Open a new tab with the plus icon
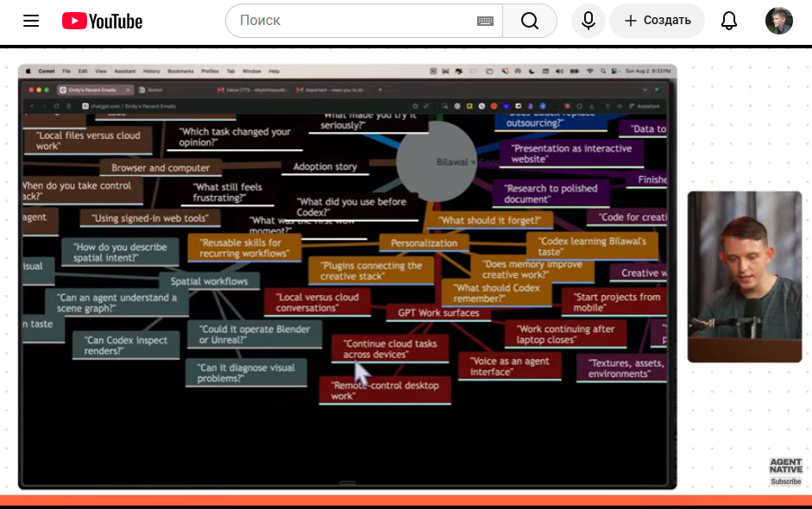This screenshot has height=509, width=812. [x=380, y=90]
